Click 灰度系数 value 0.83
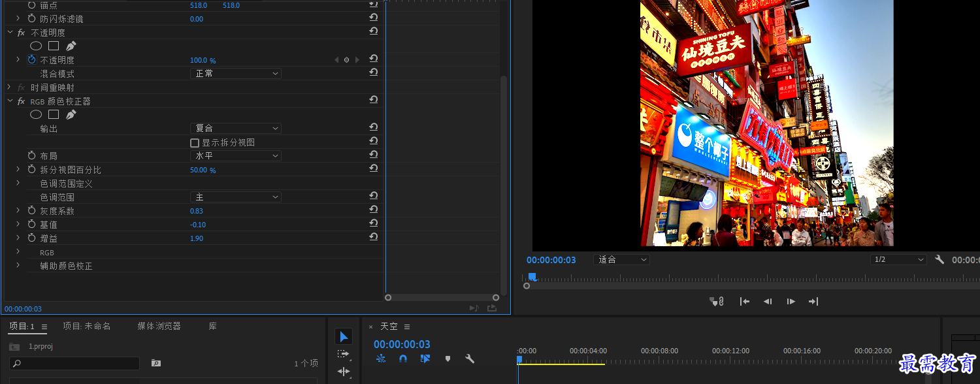Viewport: 980px width, 384px height. coord(197,211)
